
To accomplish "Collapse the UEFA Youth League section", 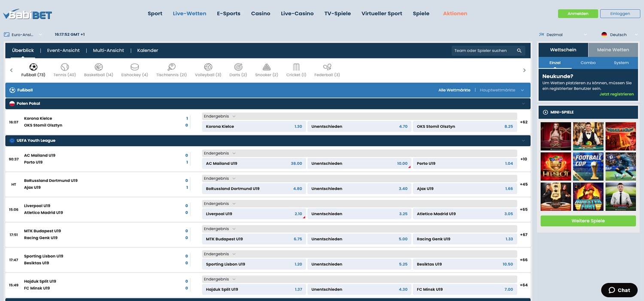I will [x=523, y=141].
